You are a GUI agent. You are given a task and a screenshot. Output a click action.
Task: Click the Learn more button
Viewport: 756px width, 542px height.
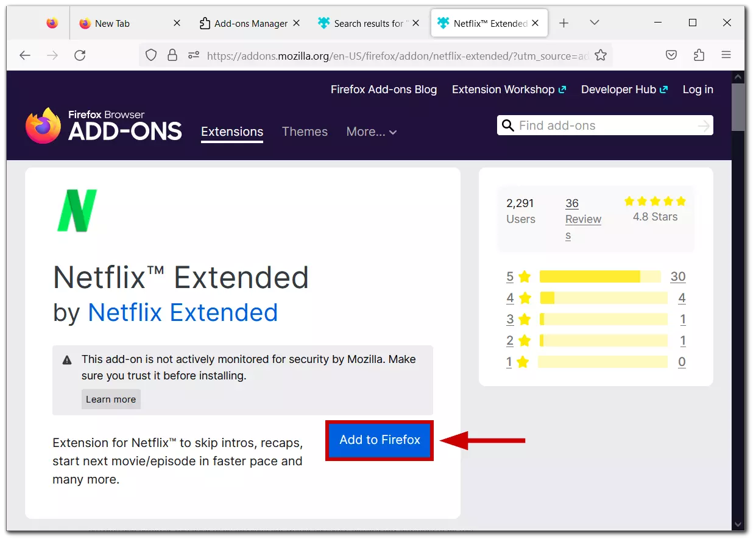coord(111,399)
